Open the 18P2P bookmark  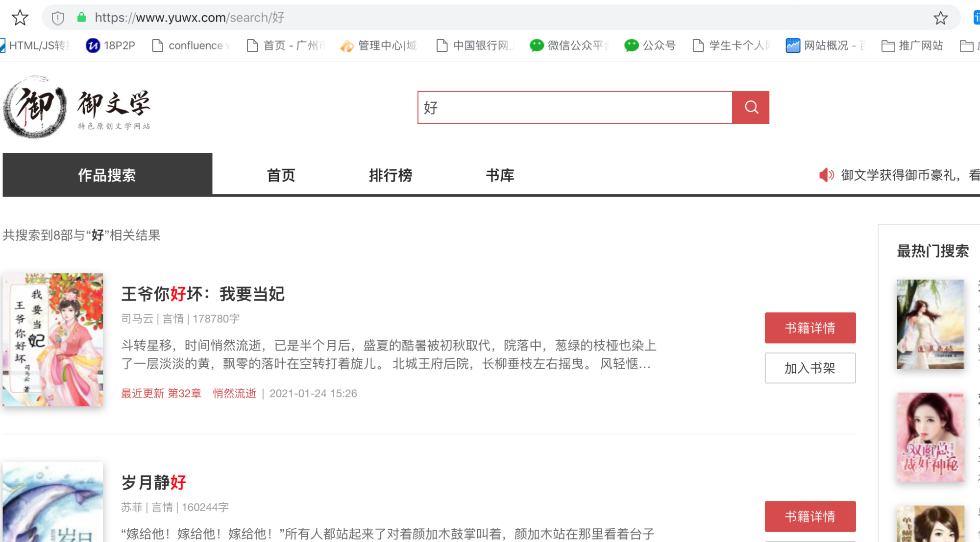(x=110, y=46)
